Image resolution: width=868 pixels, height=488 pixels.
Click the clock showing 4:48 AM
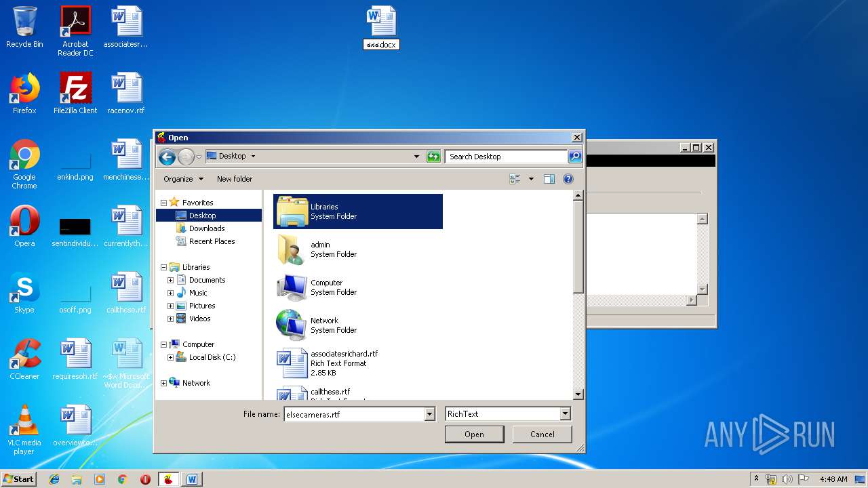pos(833,479)
